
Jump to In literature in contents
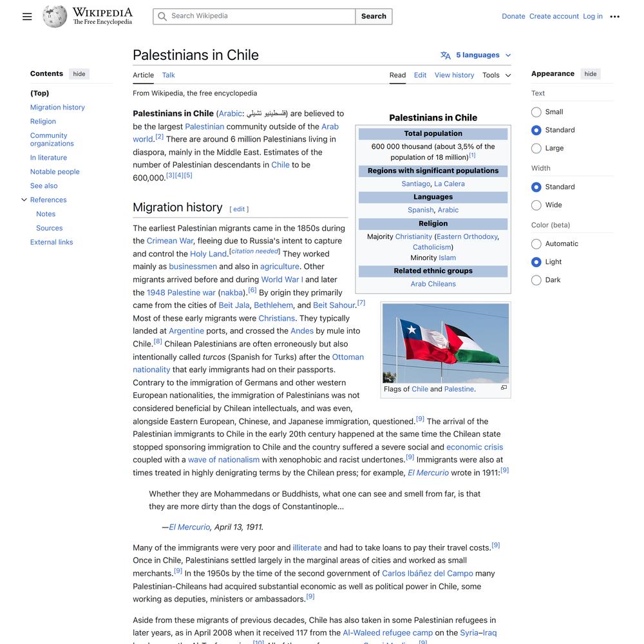(x=48, y=158)
